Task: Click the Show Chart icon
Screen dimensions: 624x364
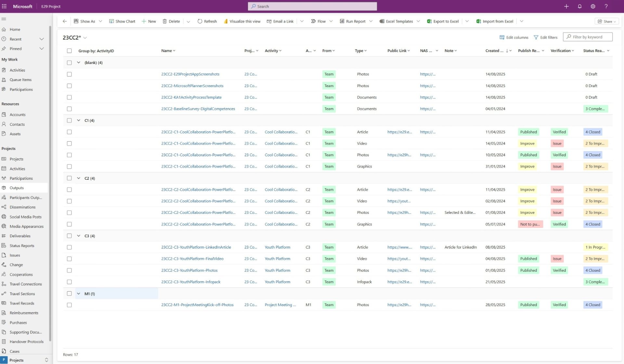Action: 111,21
